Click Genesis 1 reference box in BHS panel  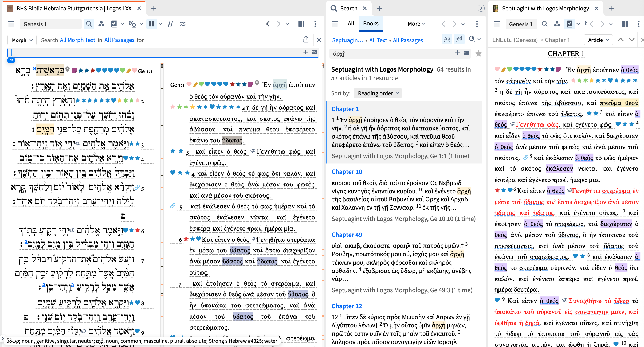[51, 24]
